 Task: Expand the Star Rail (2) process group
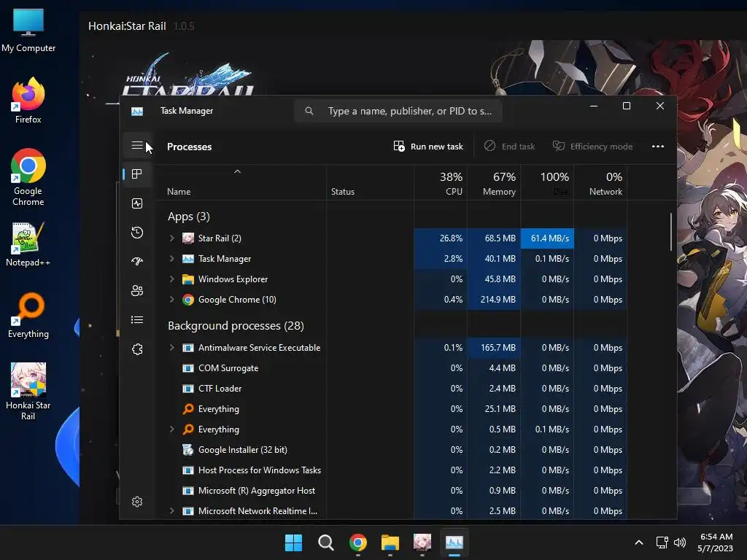point(172,238)
